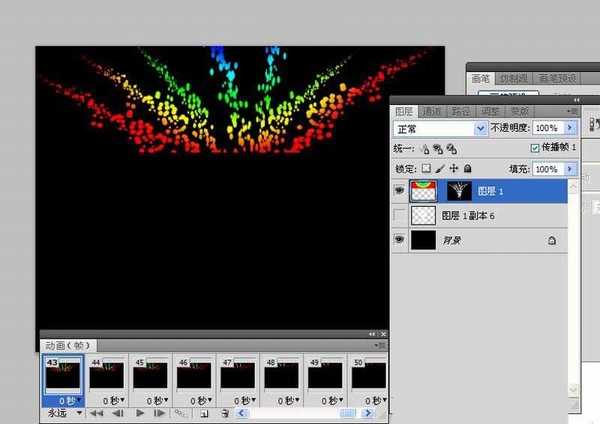This screenshot has height=424, width=600.
Task: Play the animation
Action: (x=140, y=412)
